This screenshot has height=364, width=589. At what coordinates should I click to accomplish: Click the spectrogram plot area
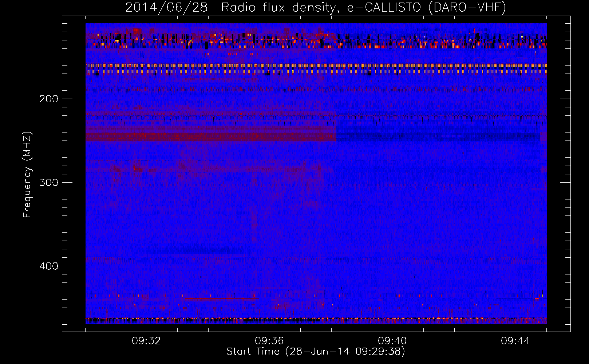pos(316,174)
